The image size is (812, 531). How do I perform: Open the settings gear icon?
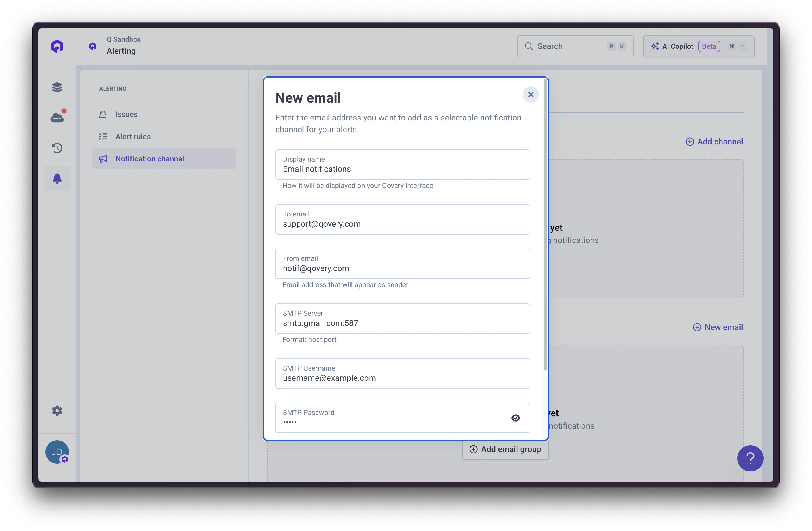pos(57,411)
